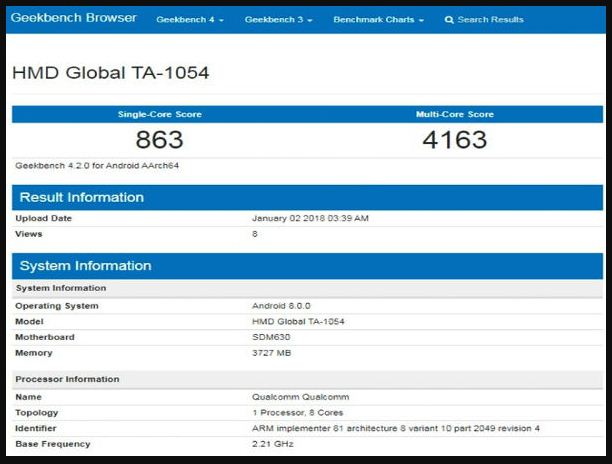Click the Identifier label

click(x=36, y=428)
